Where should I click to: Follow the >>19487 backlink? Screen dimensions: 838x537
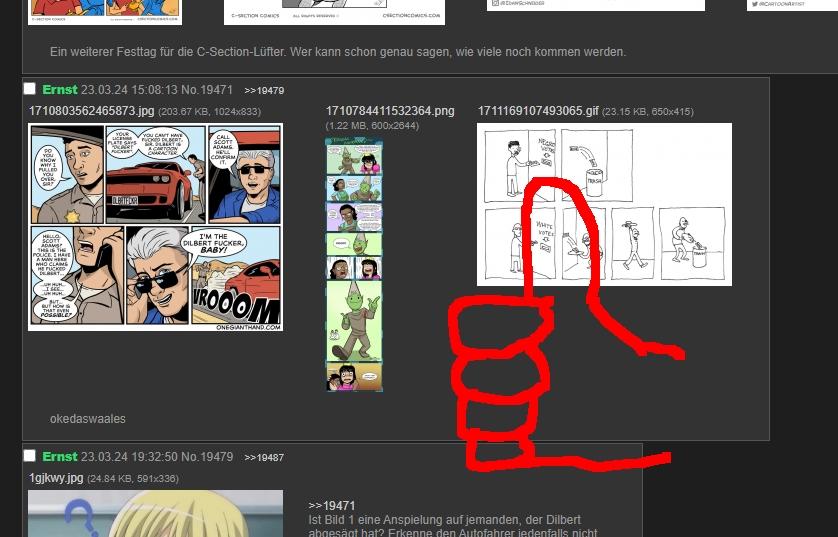[264, 458]
